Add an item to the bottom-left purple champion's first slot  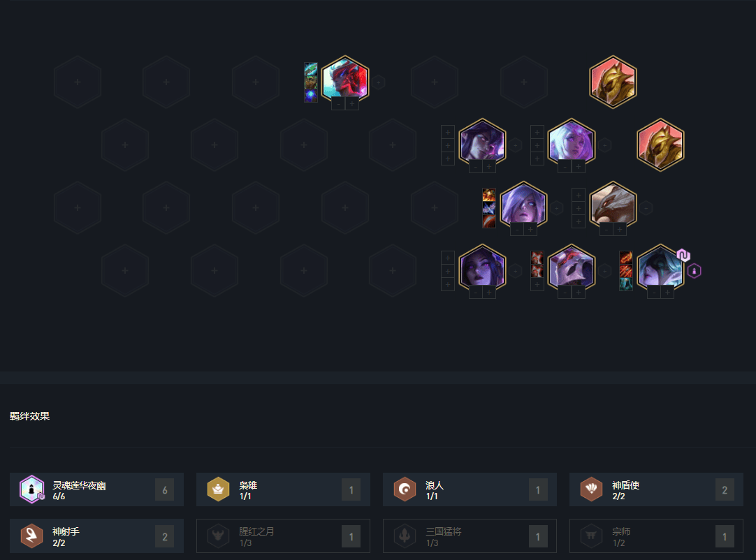coord(447,258)
